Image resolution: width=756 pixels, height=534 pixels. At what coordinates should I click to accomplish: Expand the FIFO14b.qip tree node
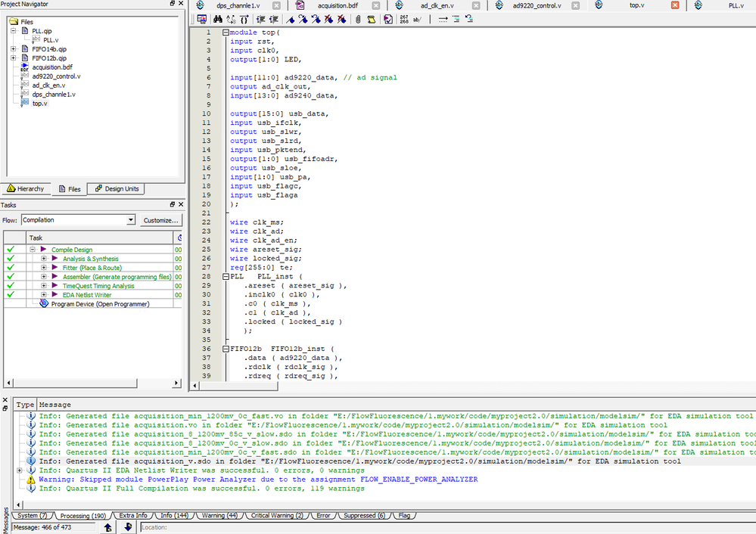[x=14, y=49]
